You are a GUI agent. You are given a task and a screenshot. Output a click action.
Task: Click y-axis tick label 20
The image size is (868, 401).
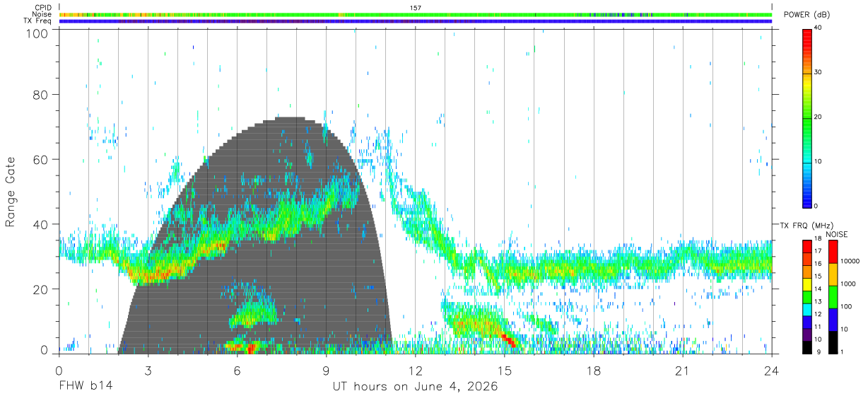coord(41,289)
